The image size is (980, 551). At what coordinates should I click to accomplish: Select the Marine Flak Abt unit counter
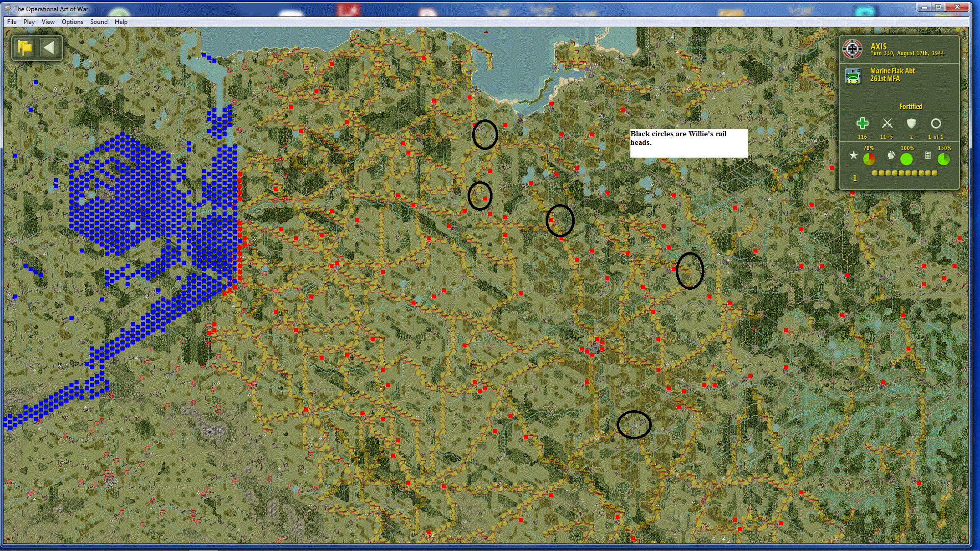click(x=852, y=76)
